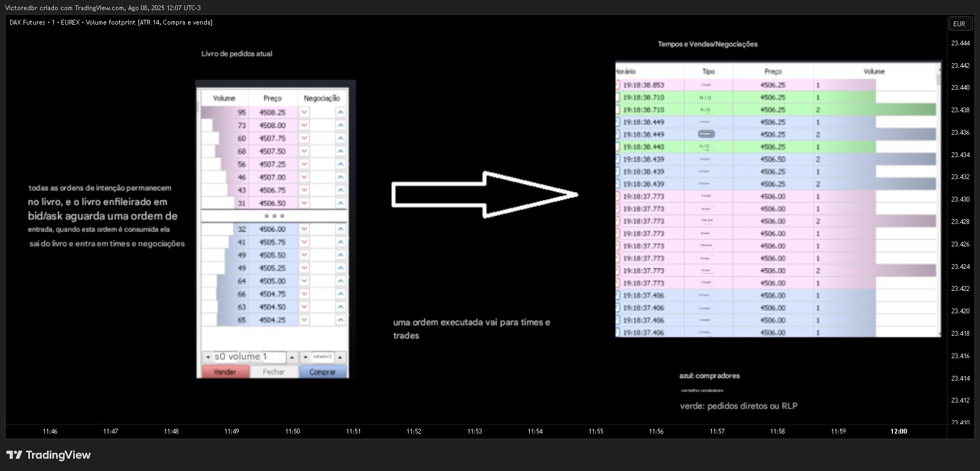This screenshot has width=980, height=471.
Task: Click the red Vender button
Action: 225,372
